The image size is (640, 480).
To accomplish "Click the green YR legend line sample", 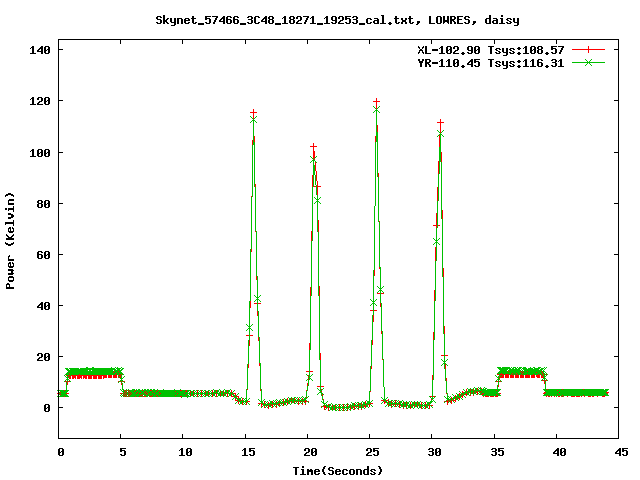I will point(588,62).
